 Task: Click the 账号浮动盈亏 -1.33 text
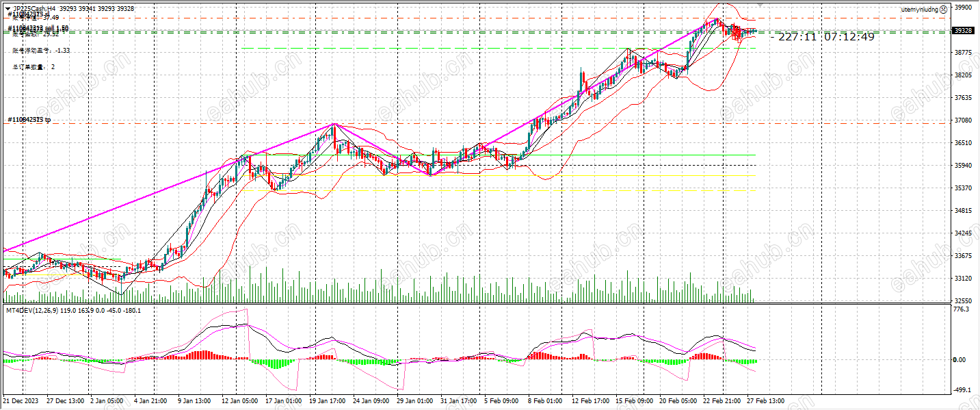pyautogui.click(x=41, y=51)
